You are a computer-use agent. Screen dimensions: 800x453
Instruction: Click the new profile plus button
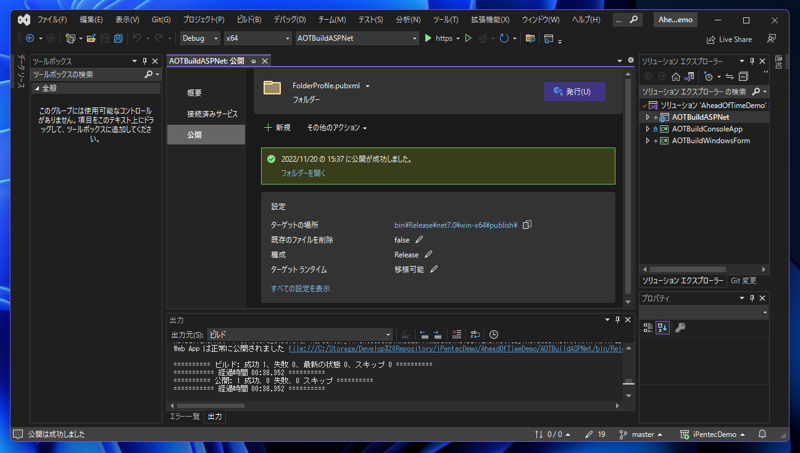[278, 128]
